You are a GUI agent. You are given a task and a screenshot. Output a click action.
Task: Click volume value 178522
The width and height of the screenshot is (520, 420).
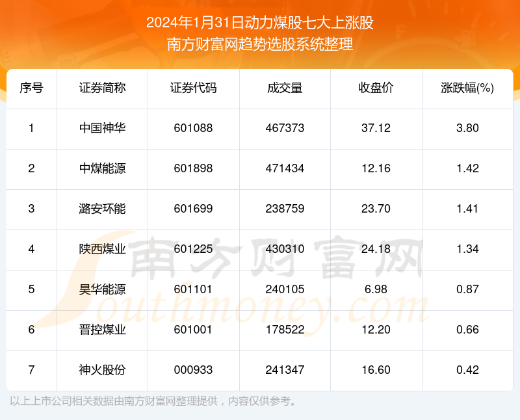[285, 330]
